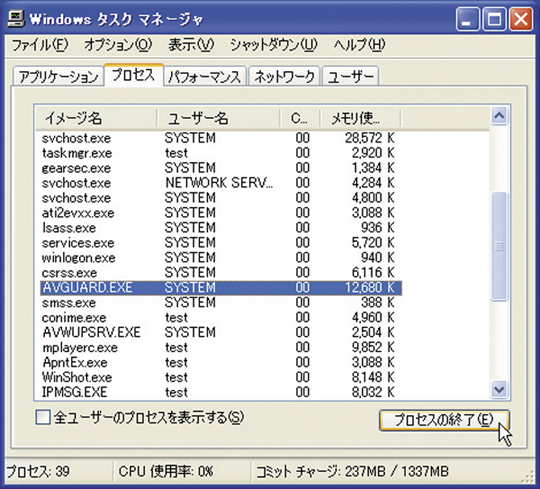The image size is (540, 489).
Task: Select the IPMSG.EXE process row
Action: click(221, 392)
